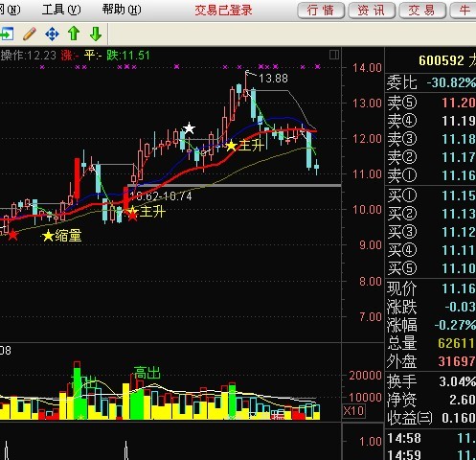Click the 收益(三) earnings row
476x460 pixels.
pyautogui.click(x=431, y=418)
